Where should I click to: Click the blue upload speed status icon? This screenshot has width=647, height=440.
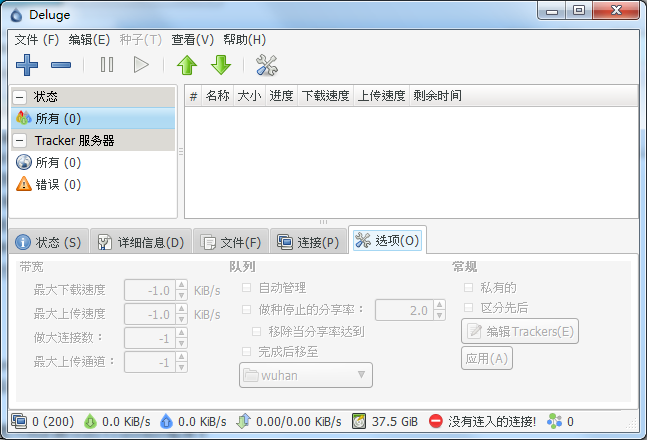pos(166,421)
